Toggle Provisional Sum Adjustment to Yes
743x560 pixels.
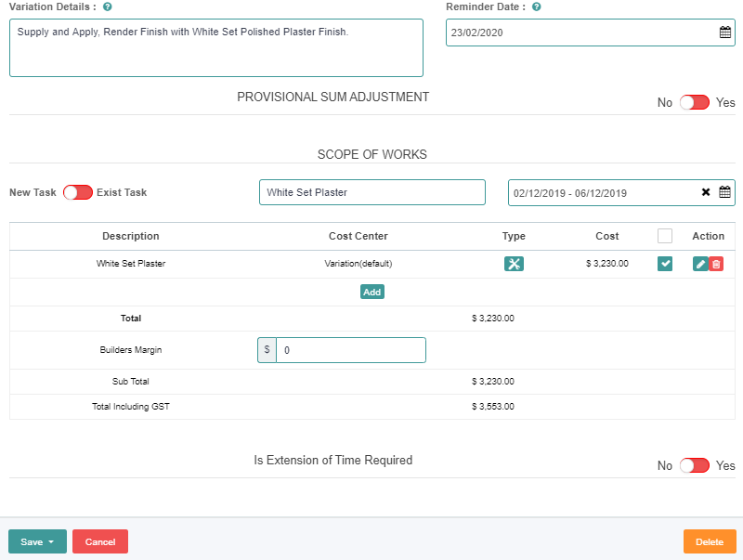point(694,102)
